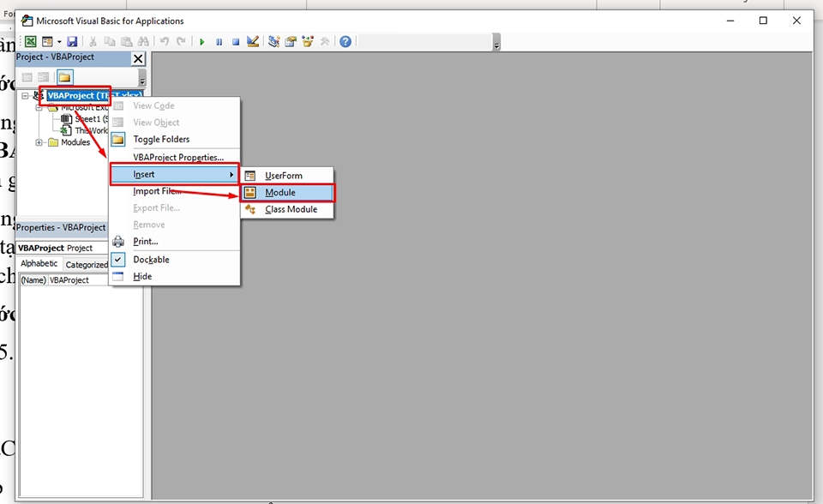Viewport: 823px width, 504px height.
Task: Open Visual Basic Help question mark icon
Action: click(x=345, y=41)
